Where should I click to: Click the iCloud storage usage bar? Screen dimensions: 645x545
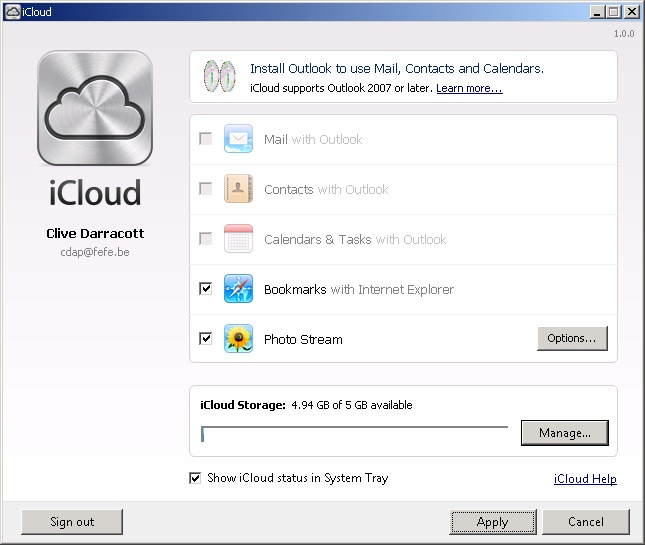tap(354, 434)
